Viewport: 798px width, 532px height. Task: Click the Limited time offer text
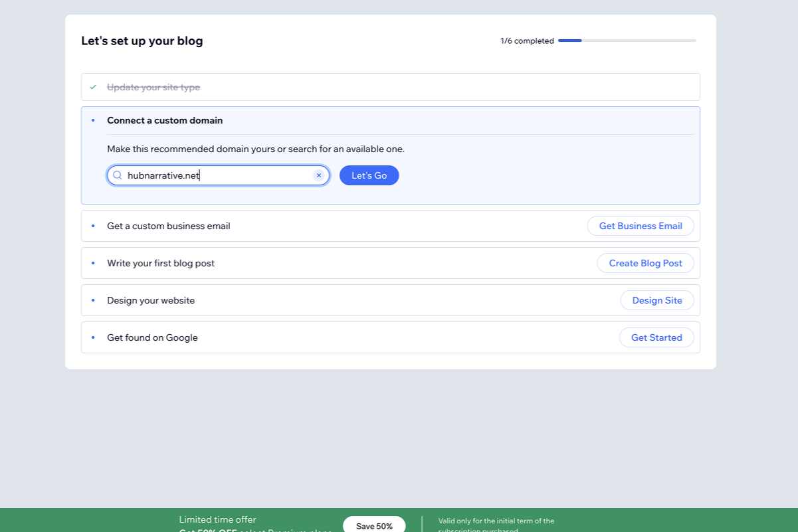tap(217, 519)
